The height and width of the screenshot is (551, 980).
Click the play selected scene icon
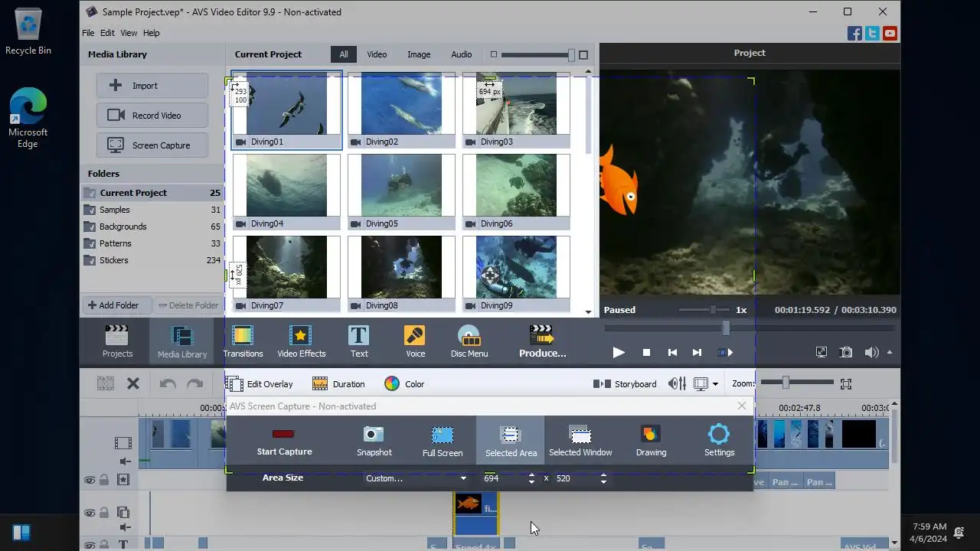click(x=725, y=353)
